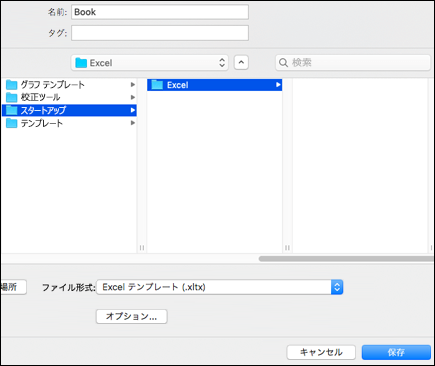Expand テンプレート via its arrow

(133, 123)
